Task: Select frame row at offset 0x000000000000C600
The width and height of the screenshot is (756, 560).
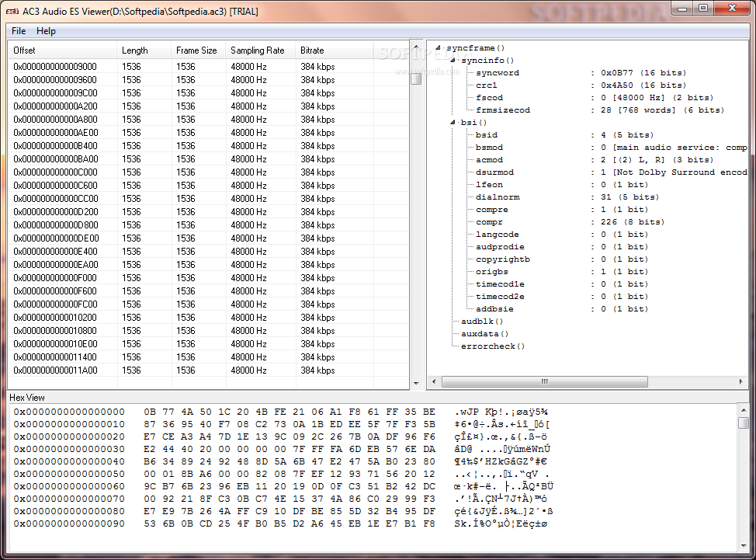Action: [208, 185]
